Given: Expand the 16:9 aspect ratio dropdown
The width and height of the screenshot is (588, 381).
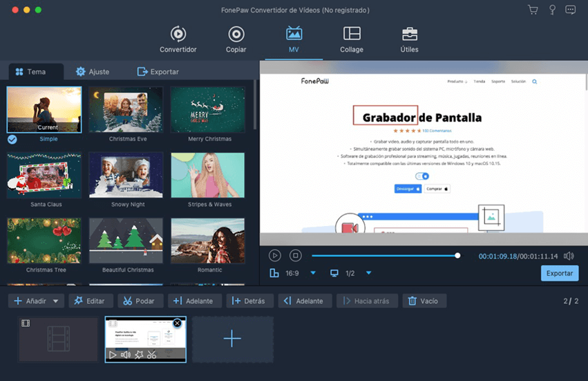Looking at the screenshot, I should [313, 273].
